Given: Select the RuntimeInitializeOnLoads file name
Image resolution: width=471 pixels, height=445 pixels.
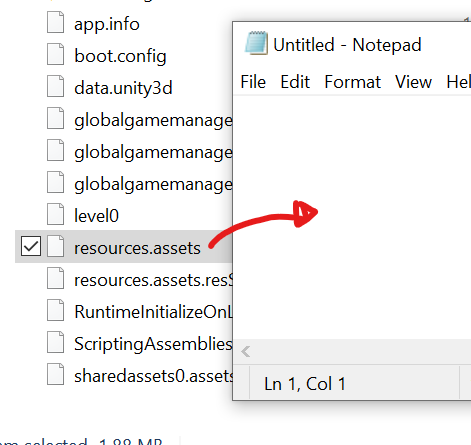Looking at the screenshot, I should (x=153, y=312).
